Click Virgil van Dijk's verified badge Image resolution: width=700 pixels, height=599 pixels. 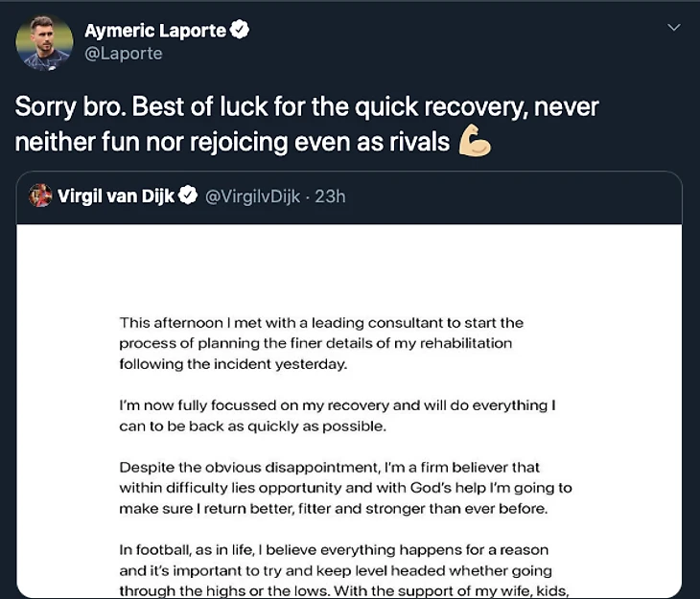pyautogui.click(x=188, y=196)
